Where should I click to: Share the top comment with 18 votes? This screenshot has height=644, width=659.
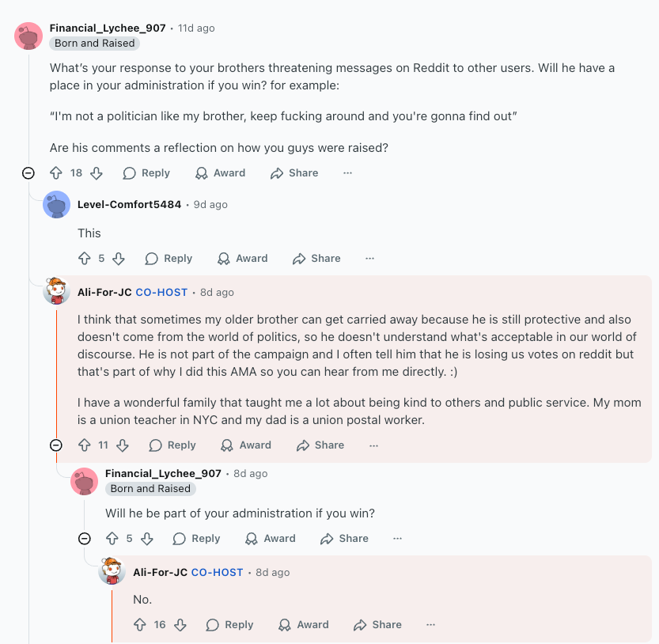[294, 172]
